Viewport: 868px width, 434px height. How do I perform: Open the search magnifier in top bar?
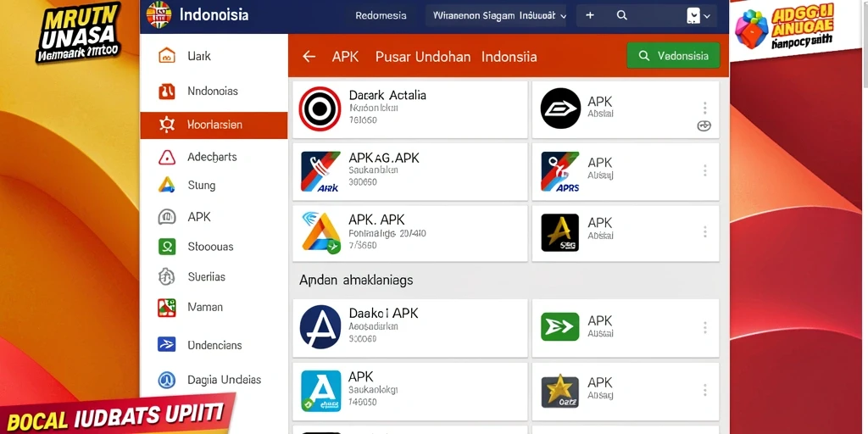coord(621,15)
